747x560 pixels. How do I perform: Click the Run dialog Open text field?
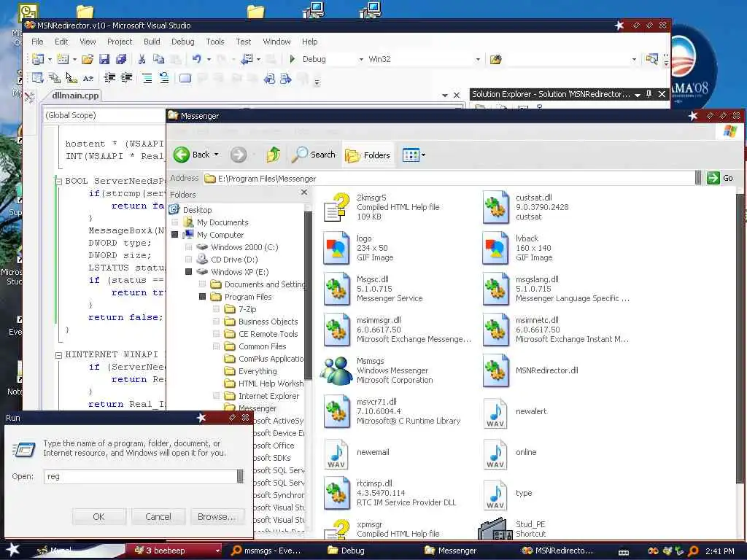click(141, 476)
